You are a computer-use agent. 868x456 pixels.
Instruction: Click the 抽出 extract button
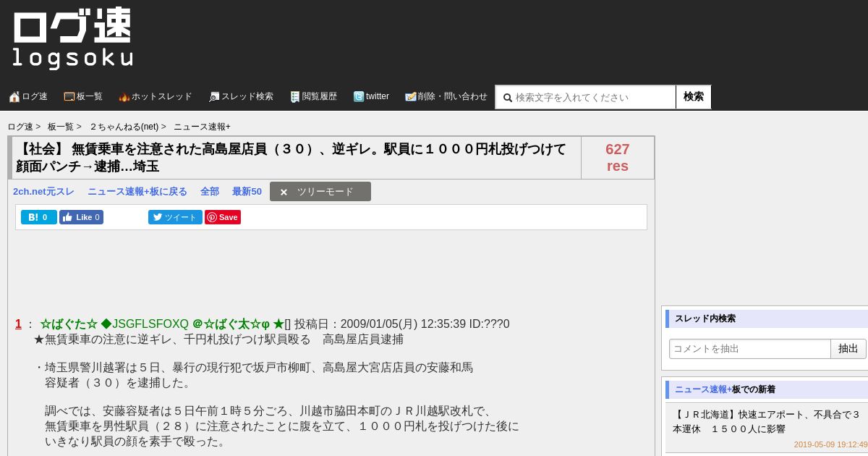point(848,349)
